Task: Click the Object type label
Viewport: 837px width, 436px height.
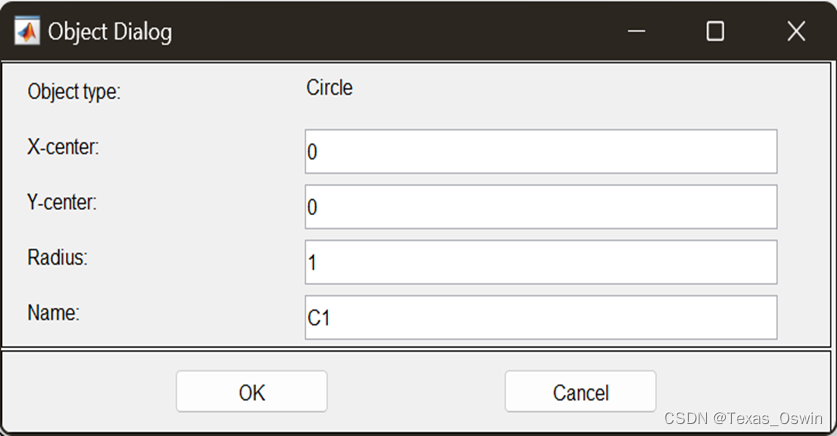Action: [74, 93]
